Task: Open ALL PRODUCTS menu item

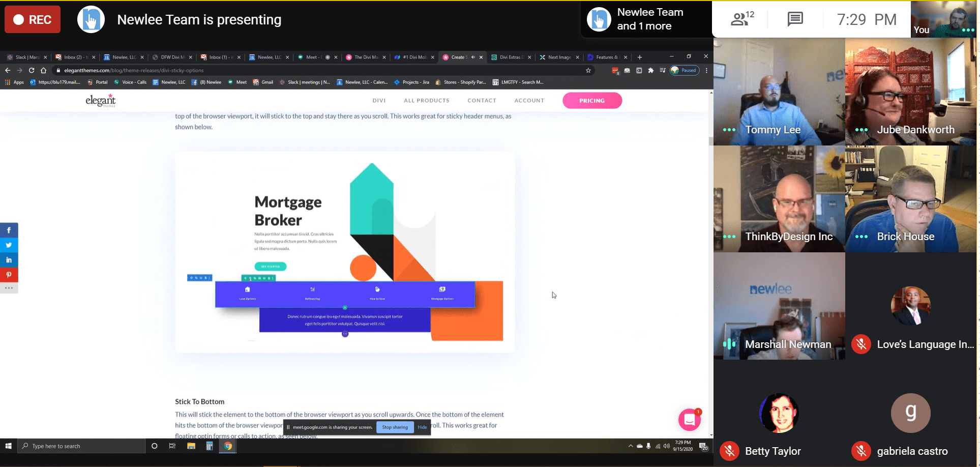Action: click(426, 101)
